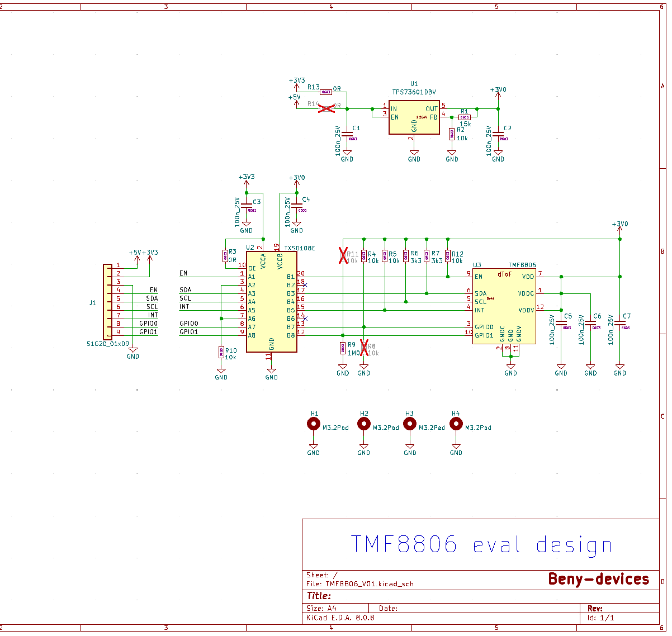The width and height of the screenshot is (672, 636).
Task: Click the J1 connector symbol
Action: [x=108, y=301]
